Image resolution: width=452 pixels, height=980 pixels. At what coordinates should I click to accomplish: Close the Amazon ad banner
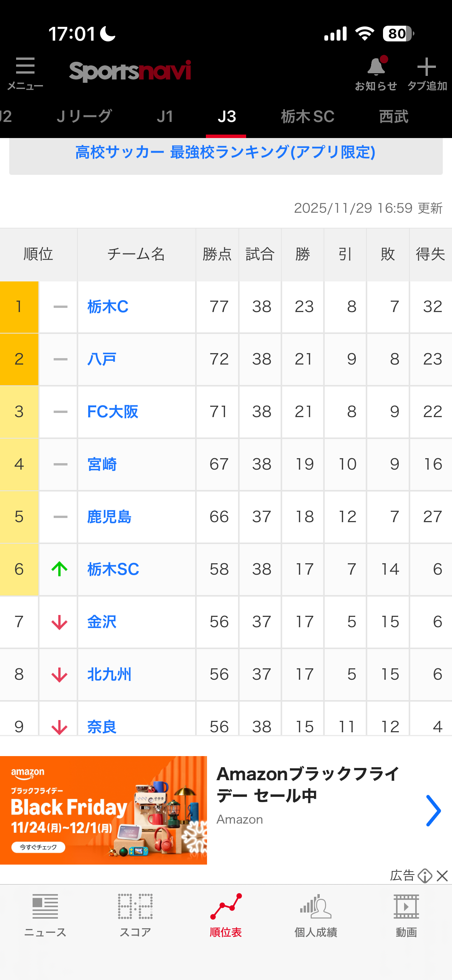coord(442,876)
